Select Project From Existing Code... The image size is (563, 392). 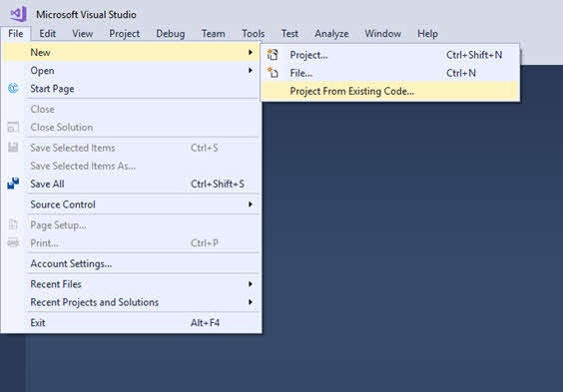point(390,91)
